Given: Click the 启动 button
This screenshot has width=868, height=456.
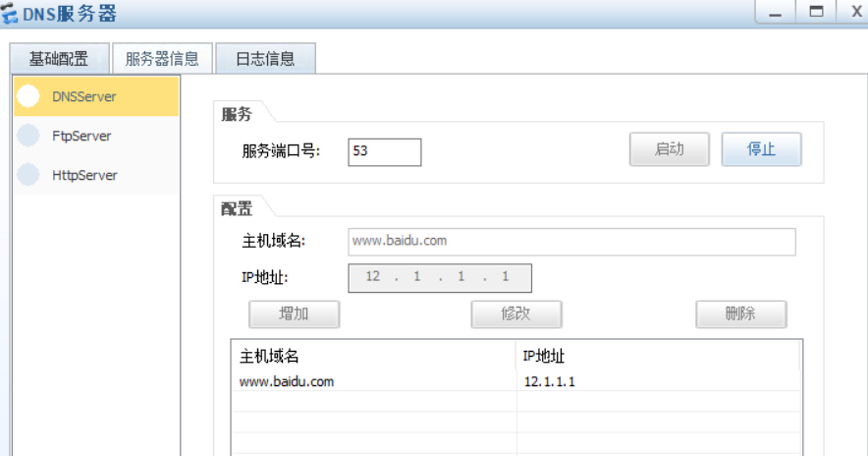Looking at the screenshot, I should pyautogui.click(x=670, y=149).
